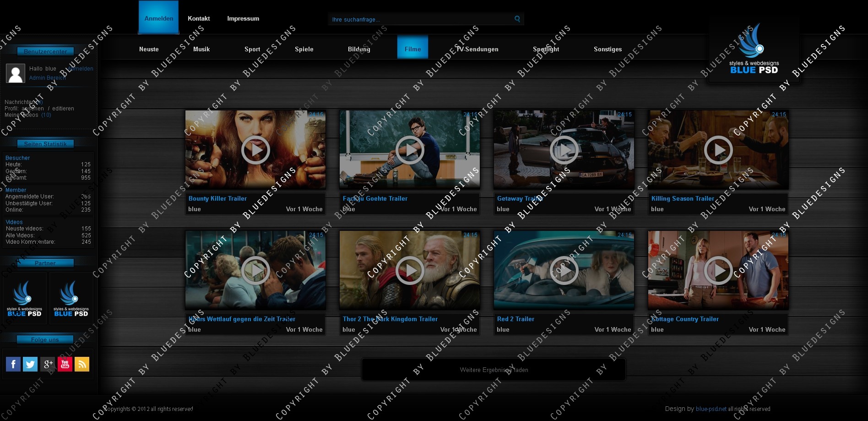Play the Fack ju Goehte Trailer video
Screen dimensions: 868x421
[x=410, y=150]
